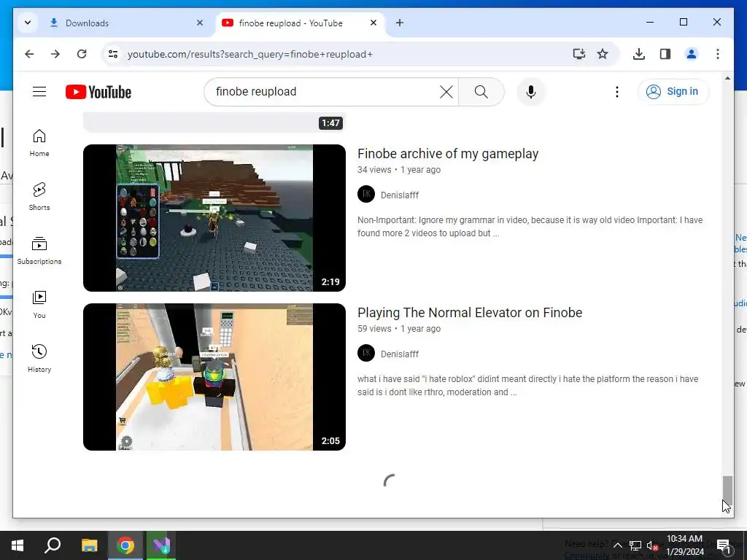Clear the search query with the X

(446, 91)
